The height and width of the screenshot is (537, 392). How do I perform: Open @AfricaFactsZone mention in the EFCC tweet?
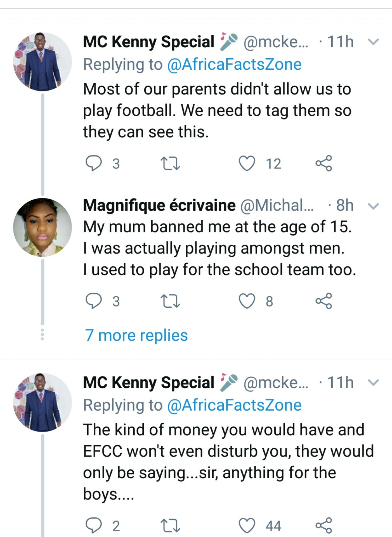[234, 405]
